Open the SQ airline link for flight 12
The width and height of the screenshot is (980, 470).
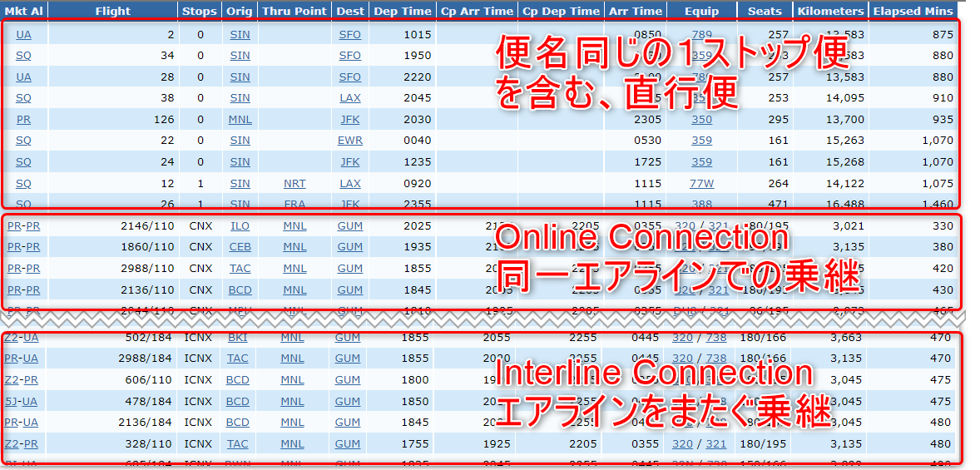[23, 184]
